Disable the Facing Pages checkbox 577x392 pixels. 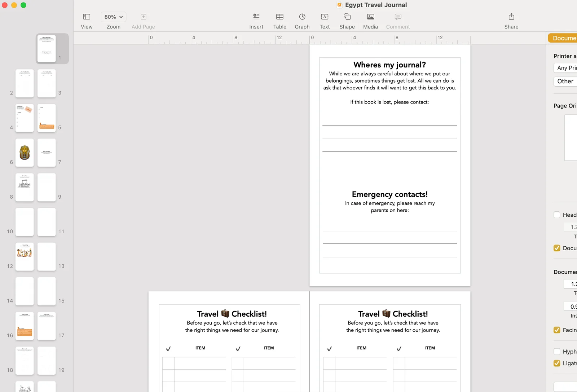(x=556, y=330)
